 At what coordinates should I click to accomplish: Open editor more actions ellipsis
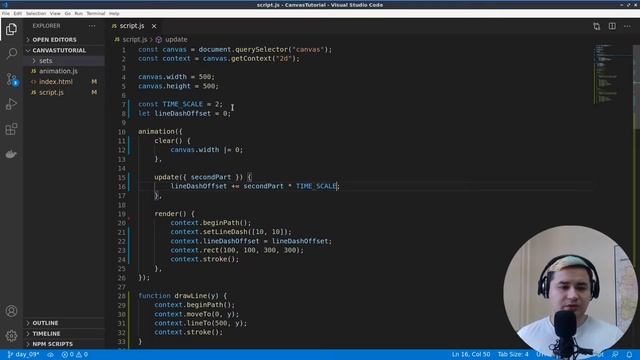coord(627,26)
